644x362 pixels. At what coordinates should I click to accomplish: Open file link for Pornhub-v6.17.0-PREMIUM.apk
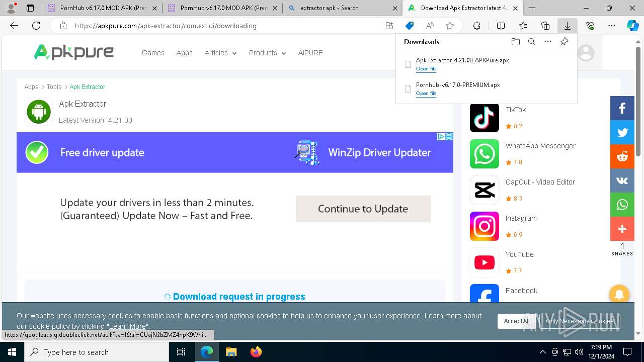(x=426, y=94)
